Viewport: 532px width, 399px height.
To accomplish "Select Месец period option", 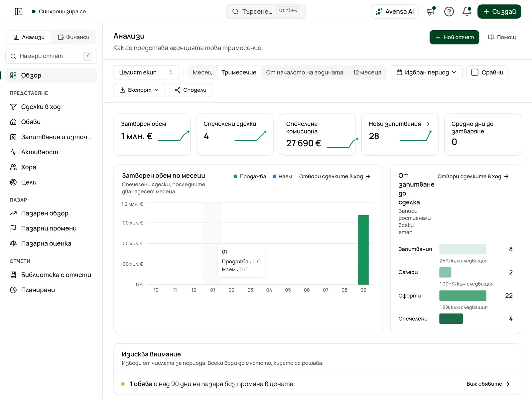I will (x=202, y=72).
